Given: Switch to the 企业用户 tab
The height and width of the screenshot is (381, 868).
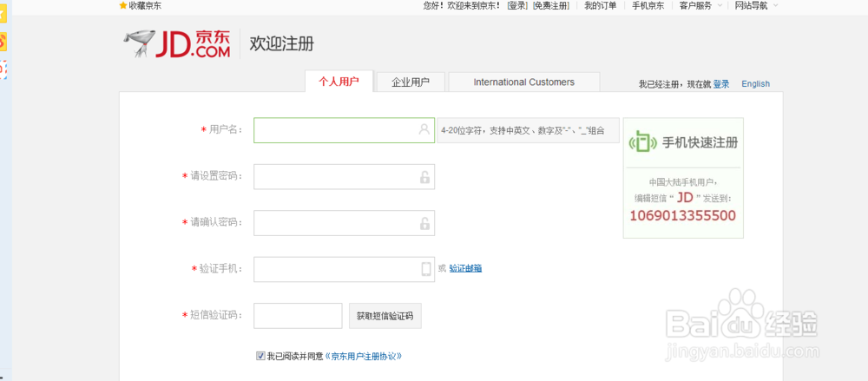Looking at the screenshot, I should (x=411, y=82).
